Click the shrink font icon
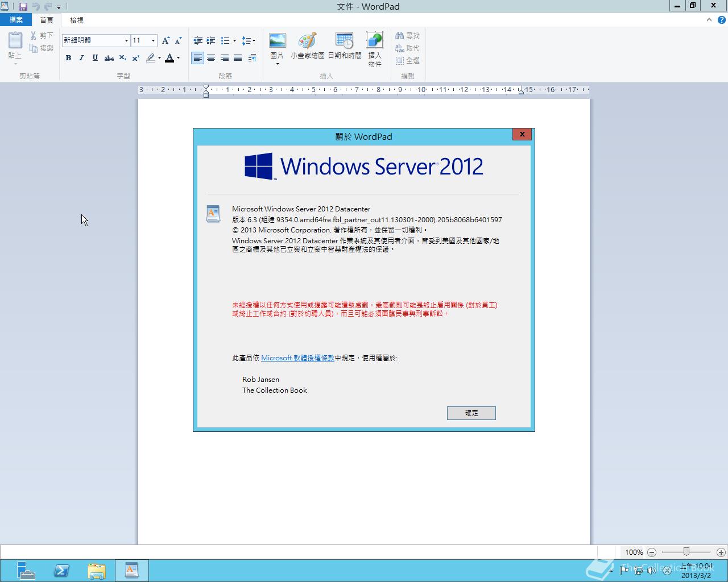 point(178,40)
